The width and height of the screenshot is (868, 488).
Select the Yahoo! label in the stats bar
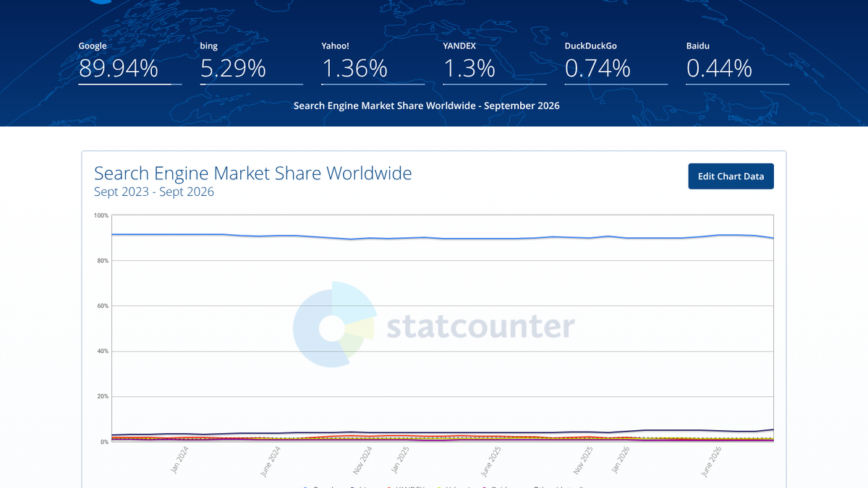click(x=336, y=46)
